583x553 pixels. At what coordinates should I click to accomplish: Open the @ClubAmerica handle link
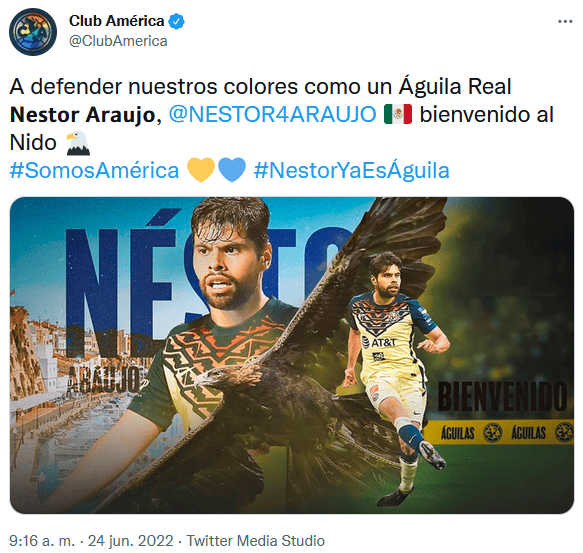click(x=118, y=41)
